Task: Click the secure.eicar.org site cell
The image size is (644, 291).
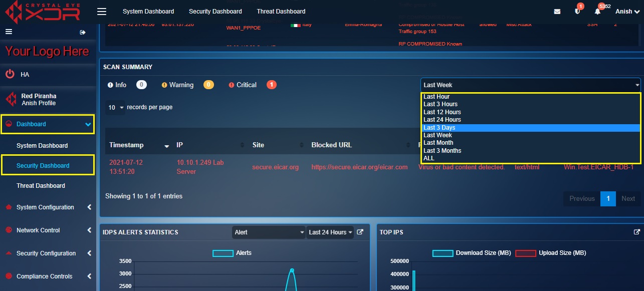Action: tap(275, 167)
